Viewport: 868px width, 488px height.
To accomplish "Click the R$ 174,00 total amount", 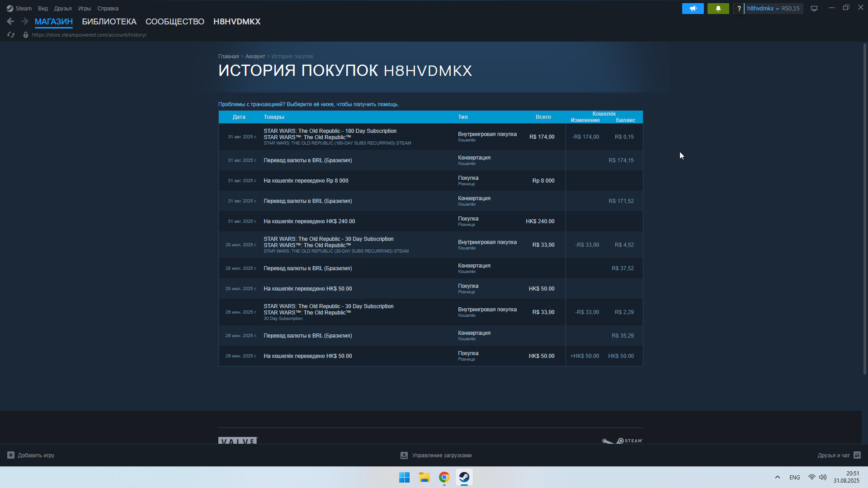I will [542, 137].
